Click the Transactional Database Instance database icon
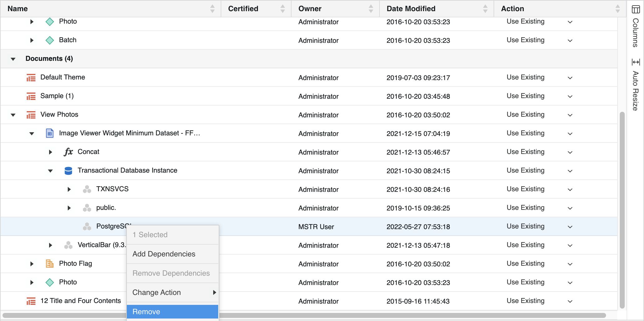The image size is (644, 321). [68, 171]
